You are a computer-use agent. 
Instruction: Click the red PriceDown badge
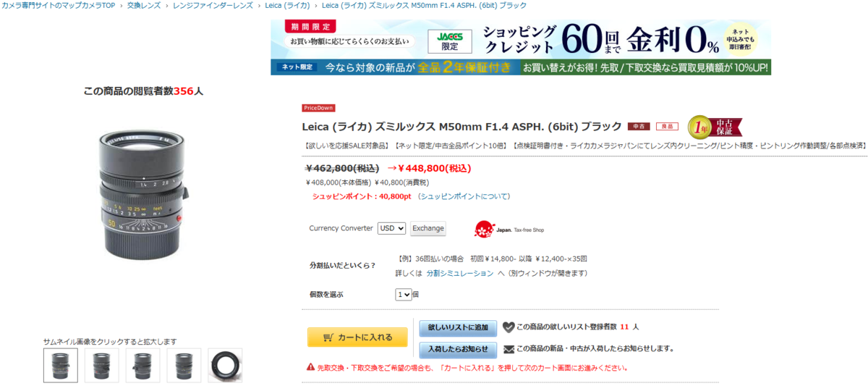coord(318,108)
